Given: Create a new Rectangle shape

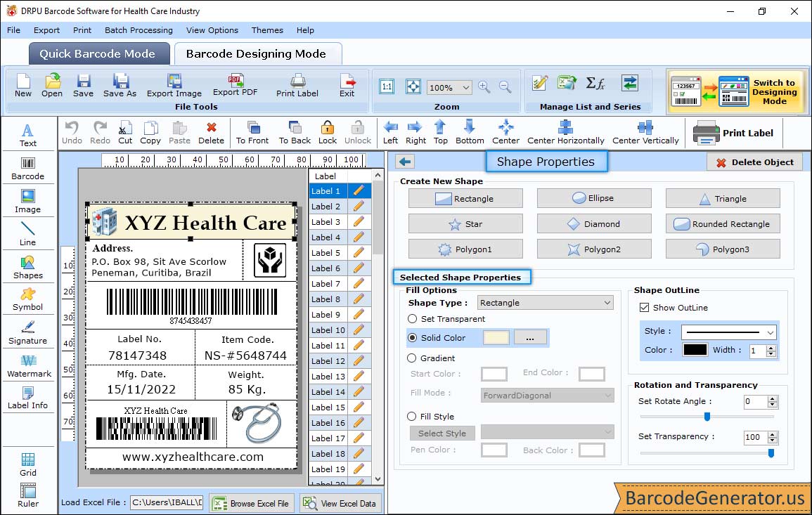Looking at the screenshot, I should (465, 198).
